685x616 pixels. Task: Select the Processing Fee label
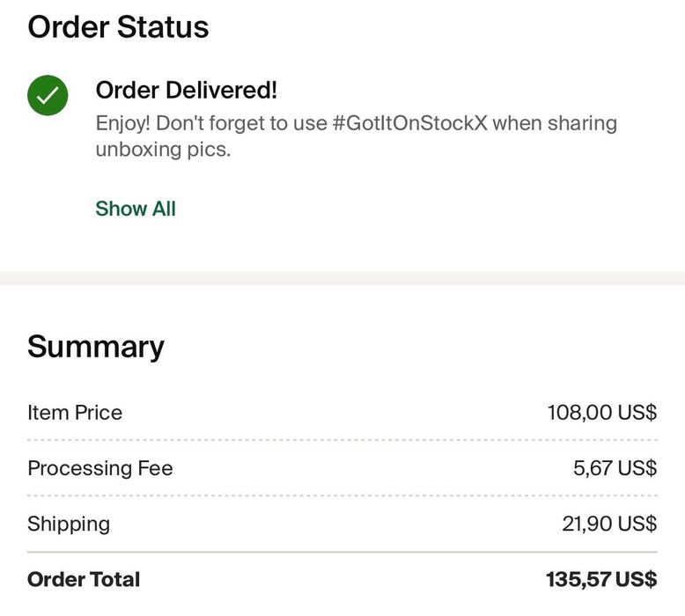click(100, 468)
